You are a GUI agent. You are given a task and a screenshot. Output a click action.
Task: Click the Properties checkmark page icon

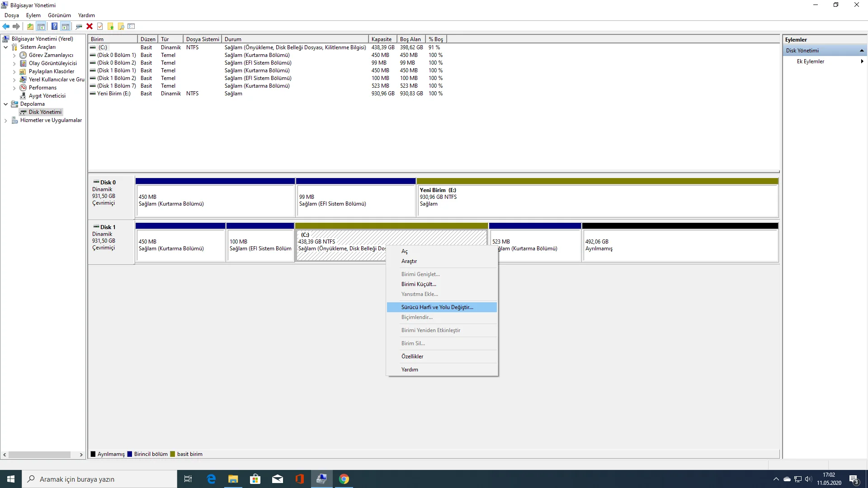(100, 26)
